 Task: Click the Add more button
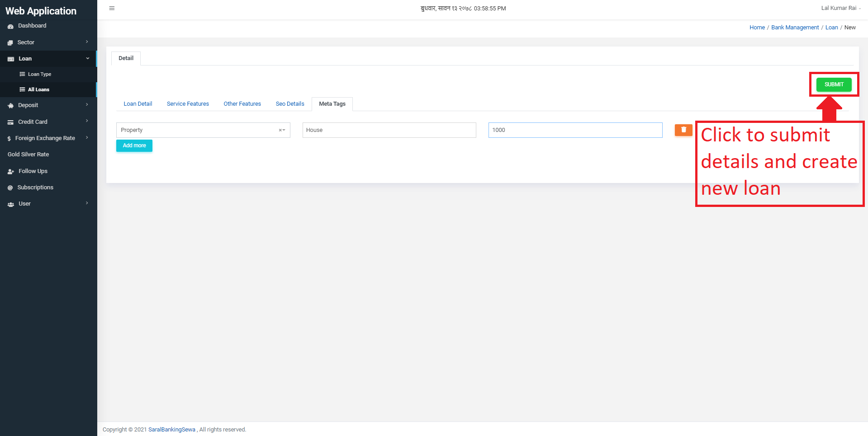[x=134, y=145]
